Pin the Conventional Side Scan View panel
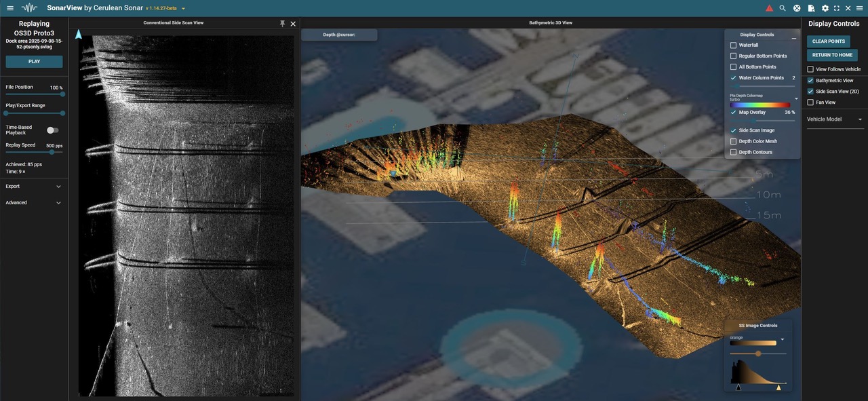Screen dimensions: 868x401 pos(282,24)
